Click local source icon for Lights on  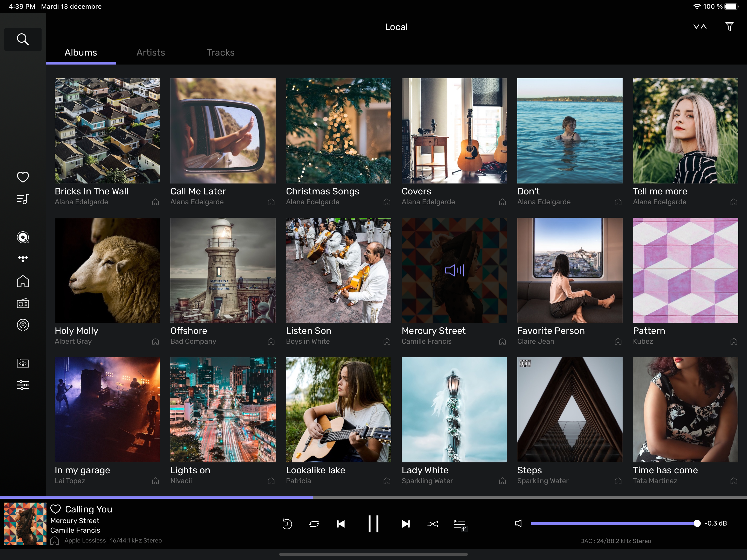pos(271,481)
